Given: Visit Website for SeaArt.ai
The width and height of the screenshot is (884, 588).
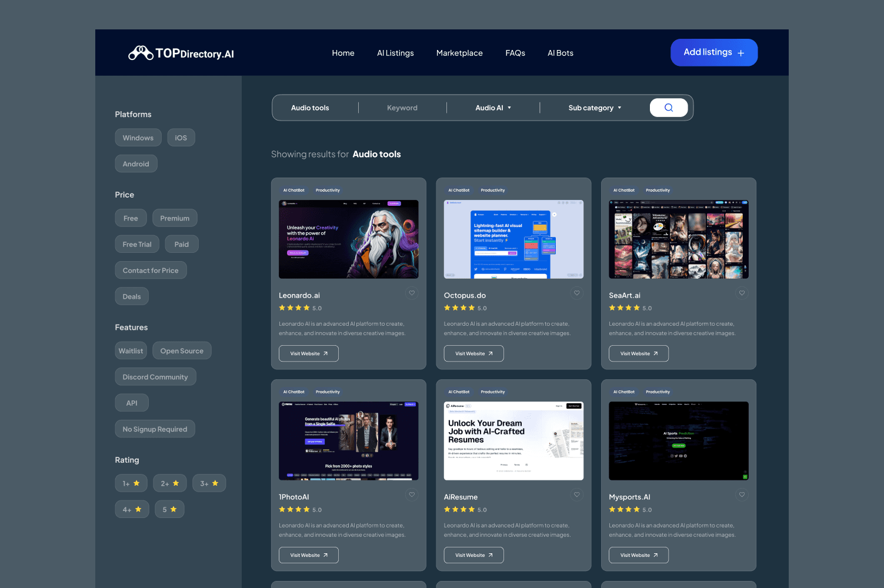Looking at the screenshot, I should tap(639, 353).
